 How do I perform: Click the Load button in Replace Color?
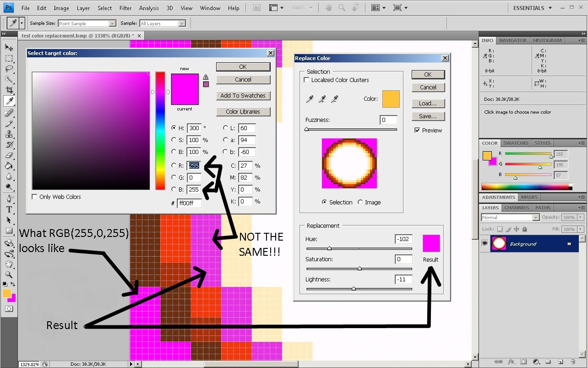pyautogui.click(x=428, y=103)
